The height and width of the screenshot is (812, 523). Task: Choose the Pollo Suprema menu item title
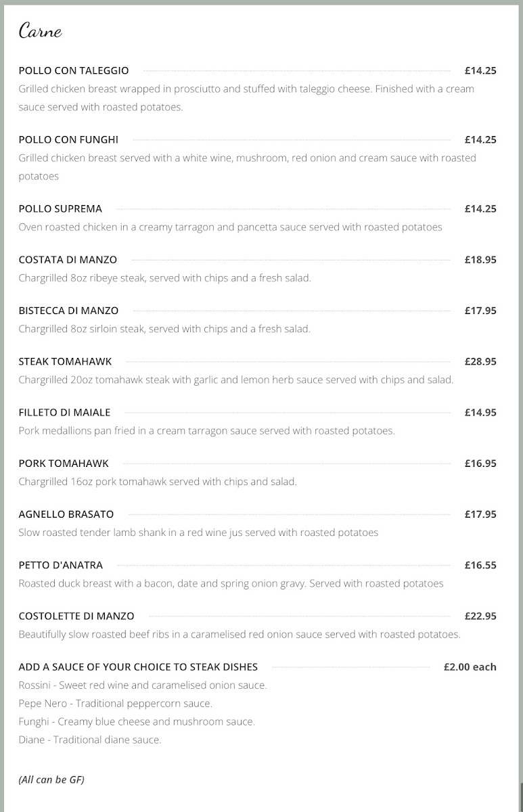point(60,208)
